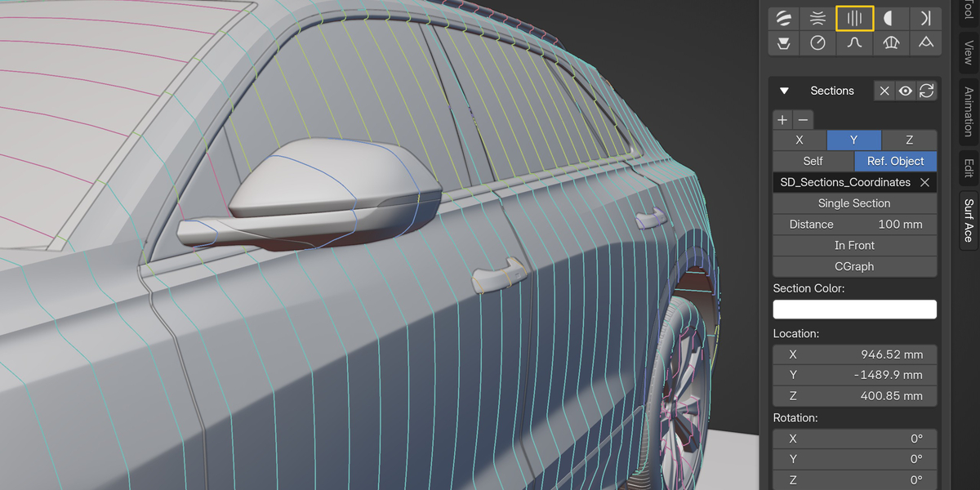980x490 pixels.
Task: Click the triangle-with-arc angle icon
Action: tap(925, 43)
